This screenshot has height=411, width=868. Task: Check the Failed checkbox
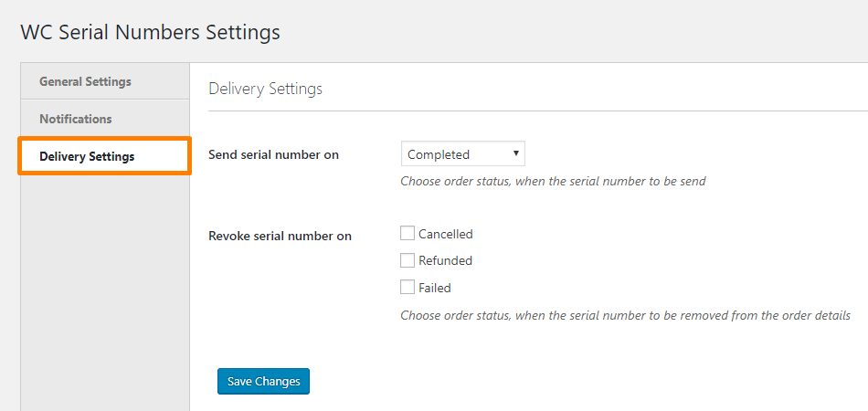(408, 288)
